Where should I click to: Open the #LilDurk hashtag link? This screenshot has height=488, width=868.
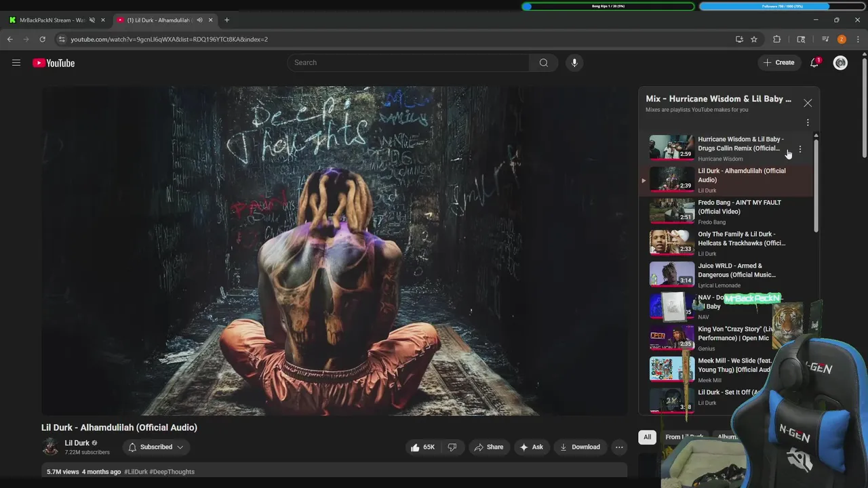pyautogui.click(x=136, y=472)
